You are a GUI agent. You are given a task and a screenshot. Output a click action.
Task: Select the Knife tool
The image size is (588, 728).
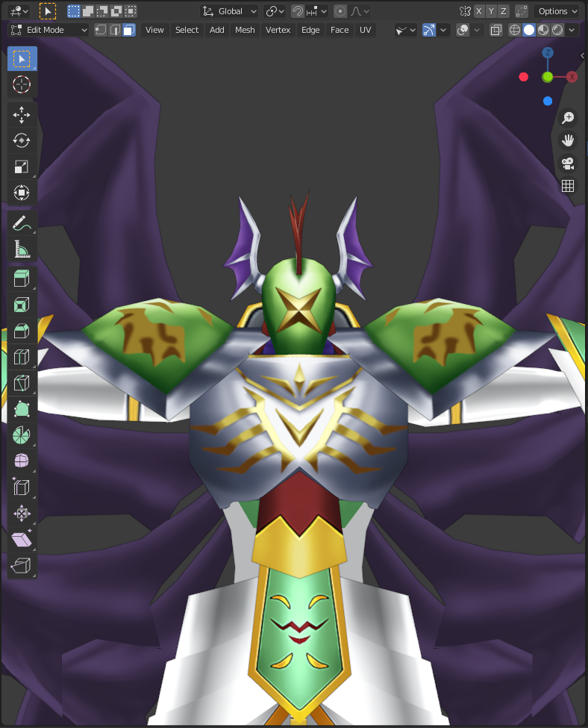(22, 383)
